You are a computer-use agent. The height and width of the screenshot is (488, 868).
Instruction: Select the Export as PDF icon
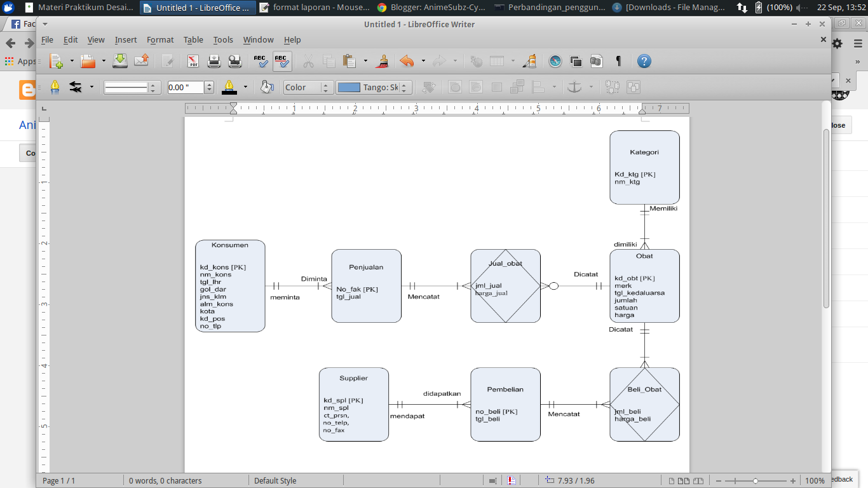point(193,61)
